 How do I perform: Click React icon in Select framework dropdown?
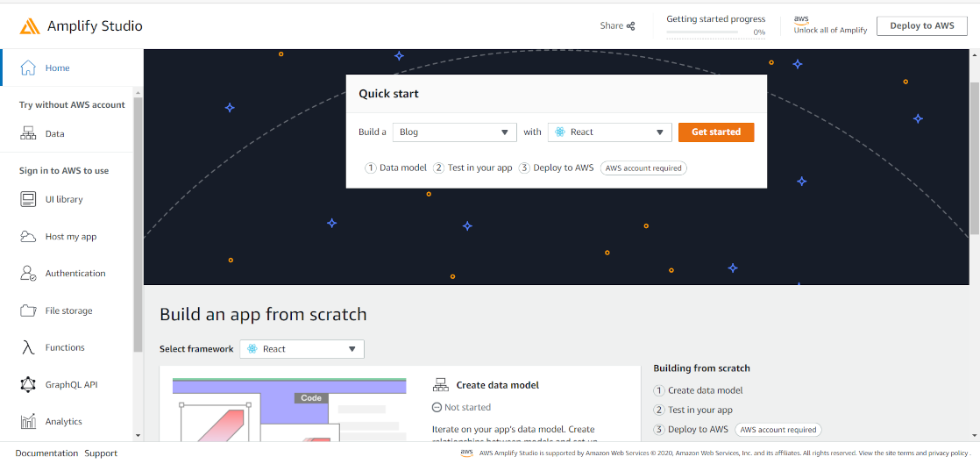click(x=252, y=349)
